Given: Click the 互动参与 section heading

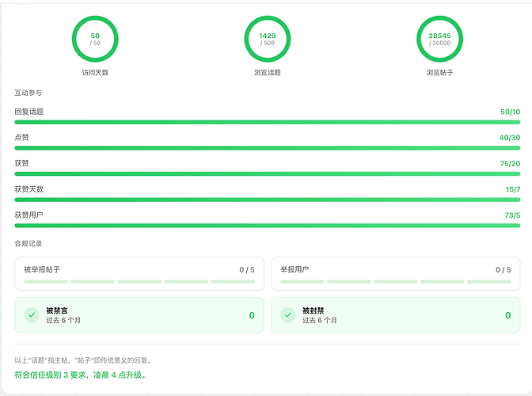Looking at the screenshot, I should pyautogui.click(x=28, y=93).
